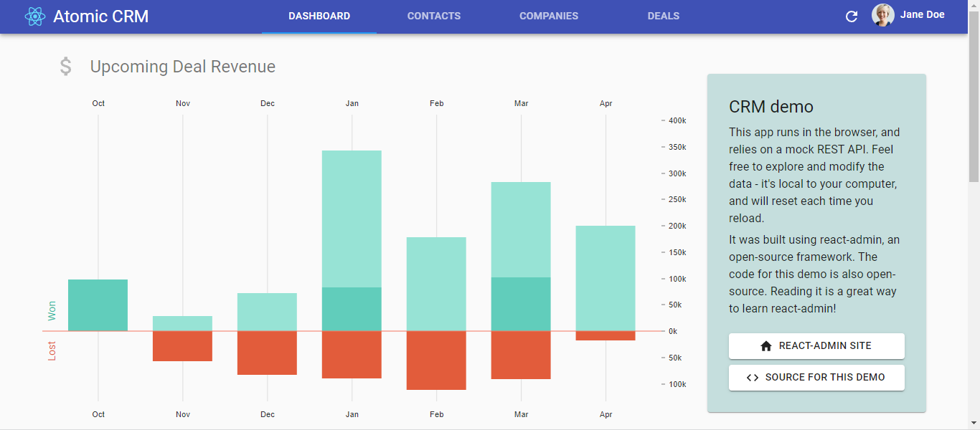This screenshot has height=430, width=980.
Task: Navigate to the Deals tab
Action: tap(663, 16)
